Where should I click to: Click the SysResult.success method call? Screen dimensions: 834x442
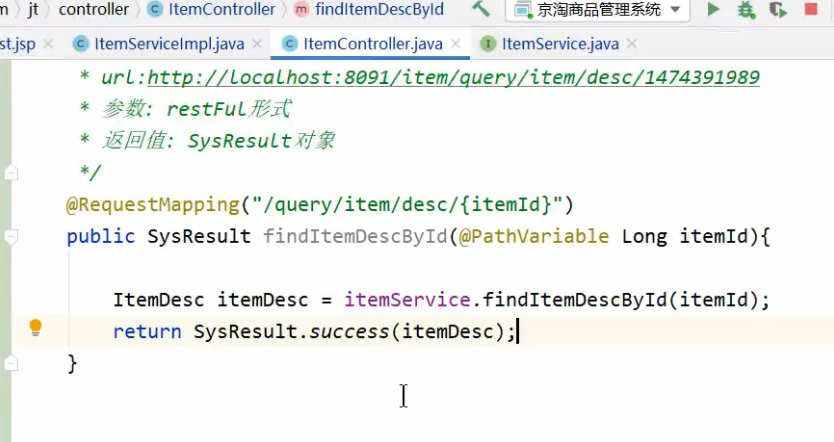349,332
